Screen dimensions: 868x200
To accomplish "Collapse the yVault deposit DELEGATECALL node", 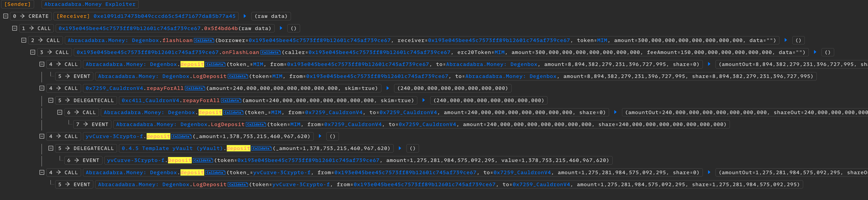I will [x=51, y=149].
